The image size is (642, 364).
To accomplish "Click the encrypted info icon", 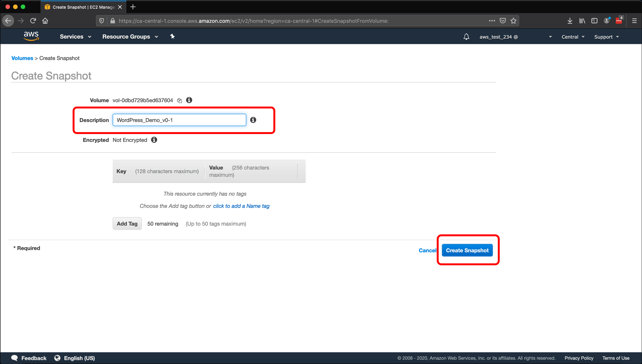I will [x=154, y=140].
